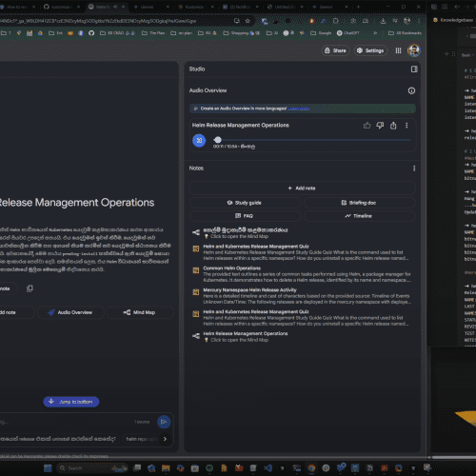This screenshot has width=476, height=476.
Task: Switch to the GitHub Kustomize browser tab
Action: click(62, 7)
